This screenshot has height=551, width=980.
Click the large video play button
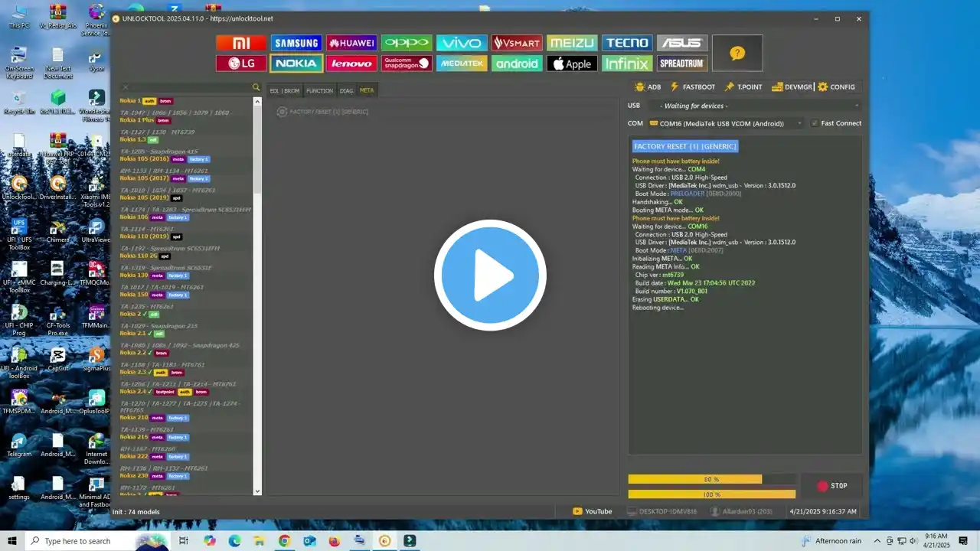(x=490, y=275)
